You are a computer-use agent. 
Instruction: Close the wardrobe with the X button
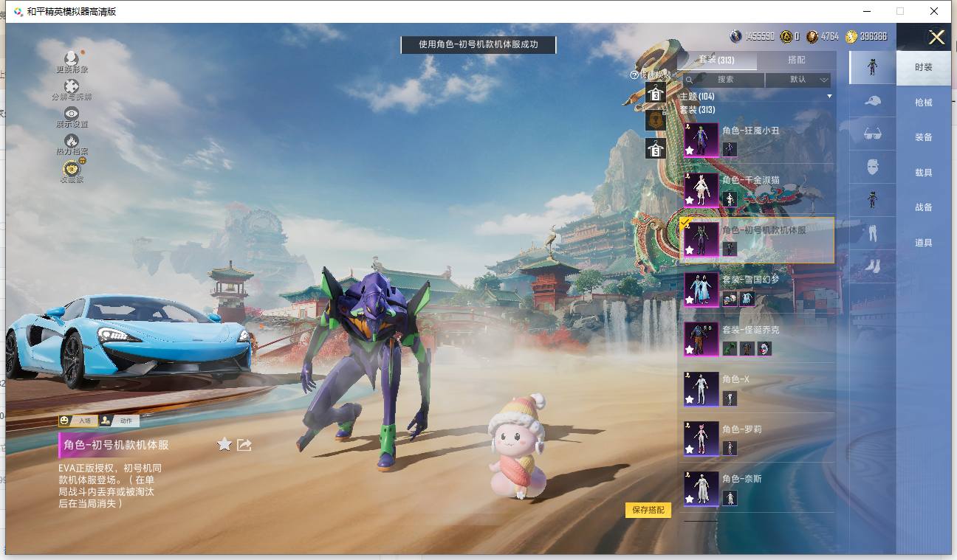click(936, 38)
